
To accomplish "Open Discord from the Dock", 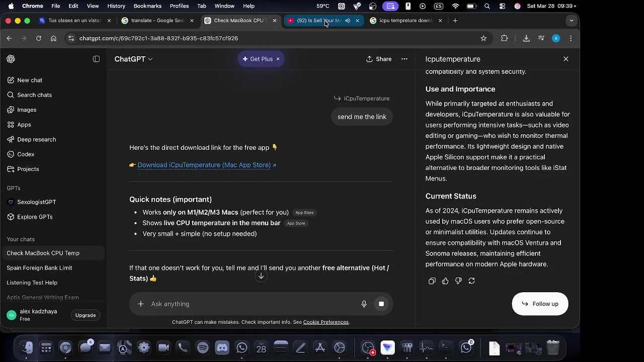I will tap(222, 347).
